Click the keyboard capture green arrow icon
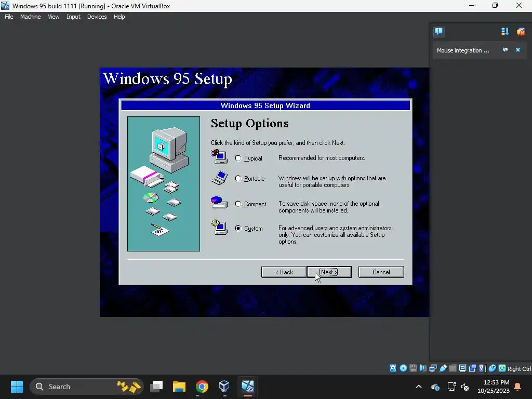This screenshot has width=532, height=399. [502, 368]
